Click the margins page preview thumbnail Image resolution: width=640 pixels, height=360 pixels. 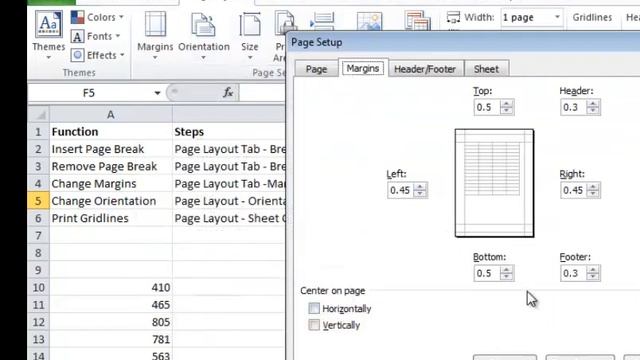pyautogui.click(x=494, y=183)
